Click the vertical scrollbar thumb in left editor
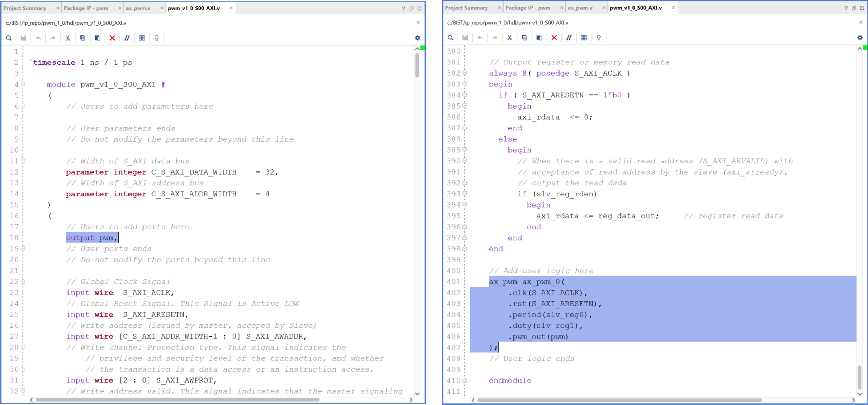This screenshot has height=405, width=868. [x=417, y=66]
